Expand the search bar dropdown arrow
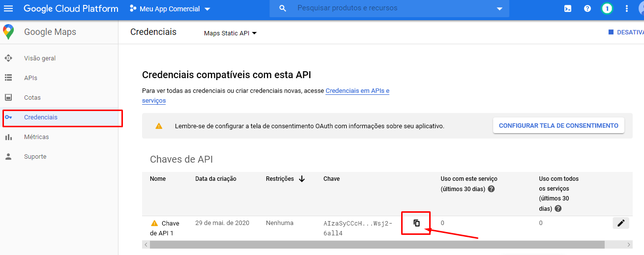 pos(500,9)
